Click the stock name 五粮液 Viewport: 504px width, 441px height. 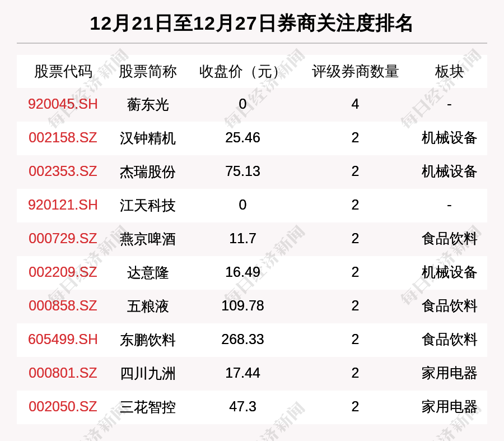pyautogui.click(x=148, y=306)
